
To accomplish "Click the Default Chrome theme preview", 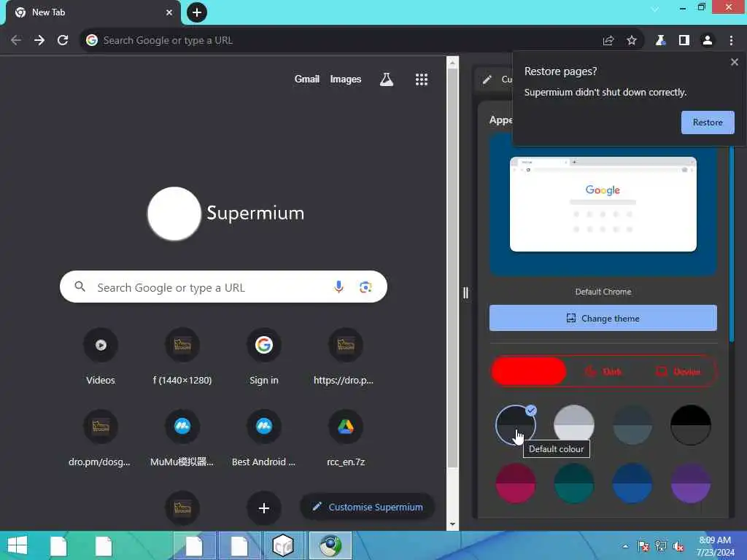I will coord(603,204).
